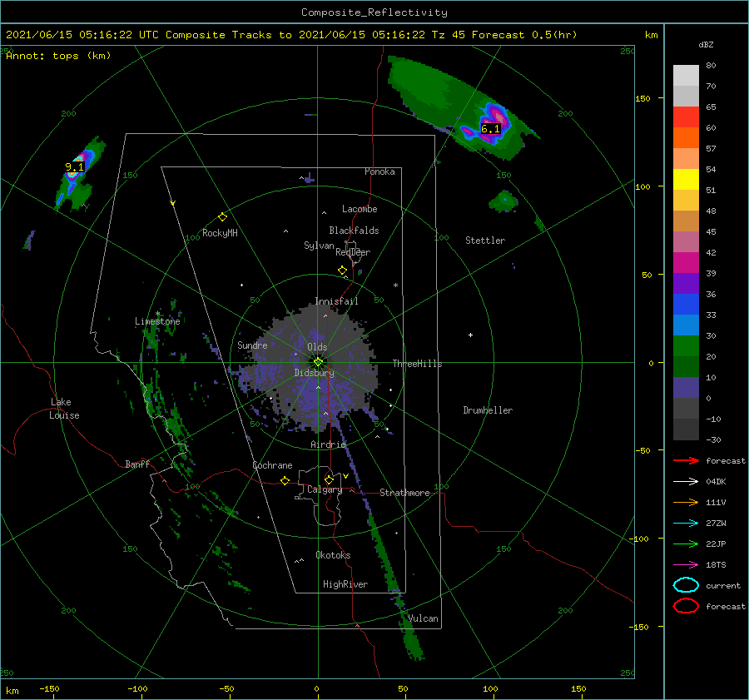This screenshot has width=749, height=700.
Task: Click the yellow diamond marker above Calgary
Action: (329, 479)
